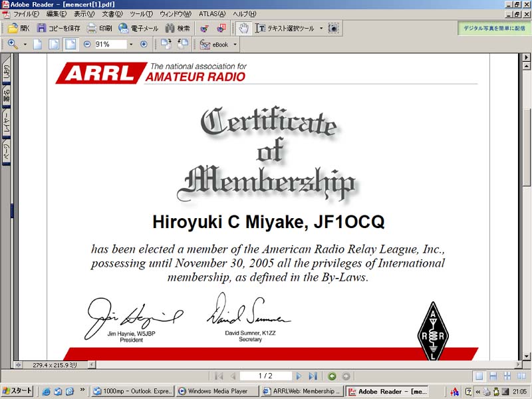Viewport: 532px width, 399px height.
Task: Expand the eBook dropdown arrow
Action: pyautogui.click(x=235, y=45)
